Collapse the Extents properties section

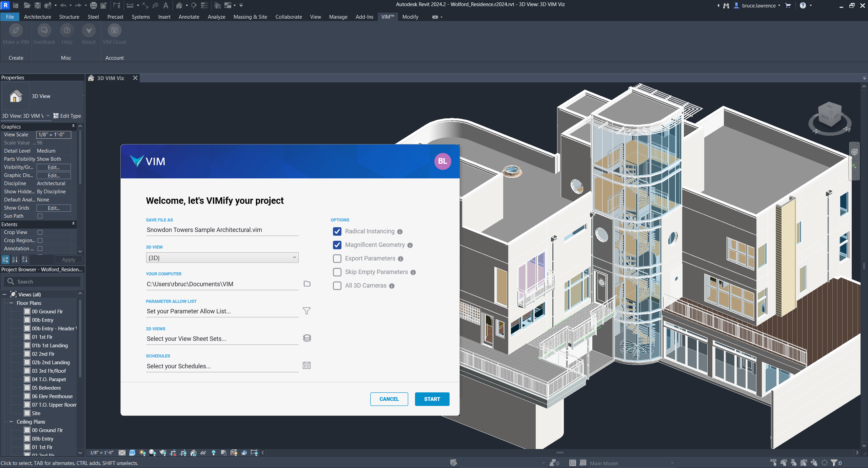tap(73, 224)
